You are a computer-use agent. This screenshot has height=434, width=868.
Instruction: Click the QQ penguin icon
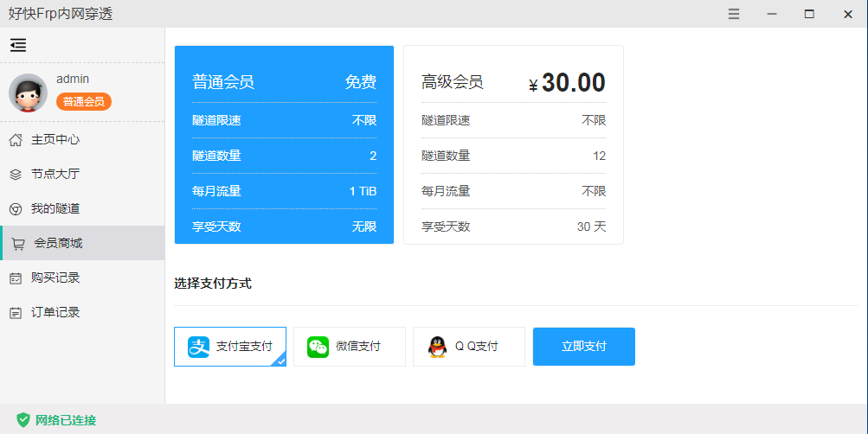tap(438, 347)
